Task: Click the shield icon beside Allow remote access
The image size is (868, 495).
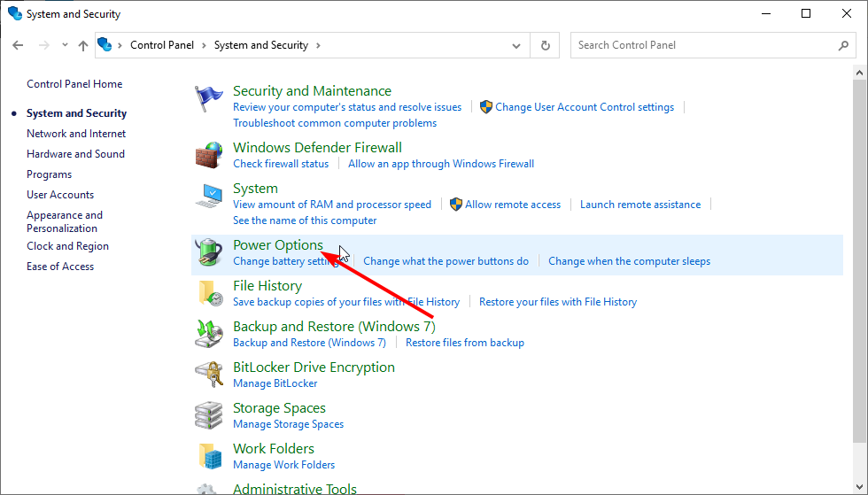Action: tap(455, 205)
